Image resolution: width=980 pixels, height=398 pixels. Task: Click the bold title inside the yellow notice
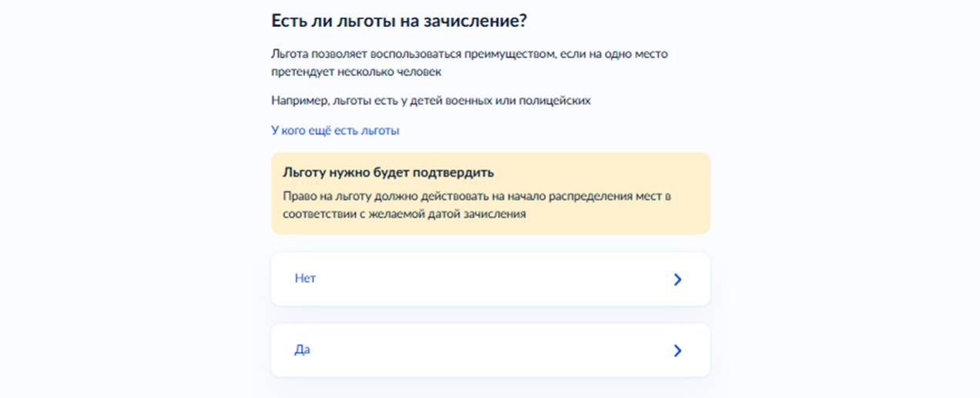tap(388, 172)
